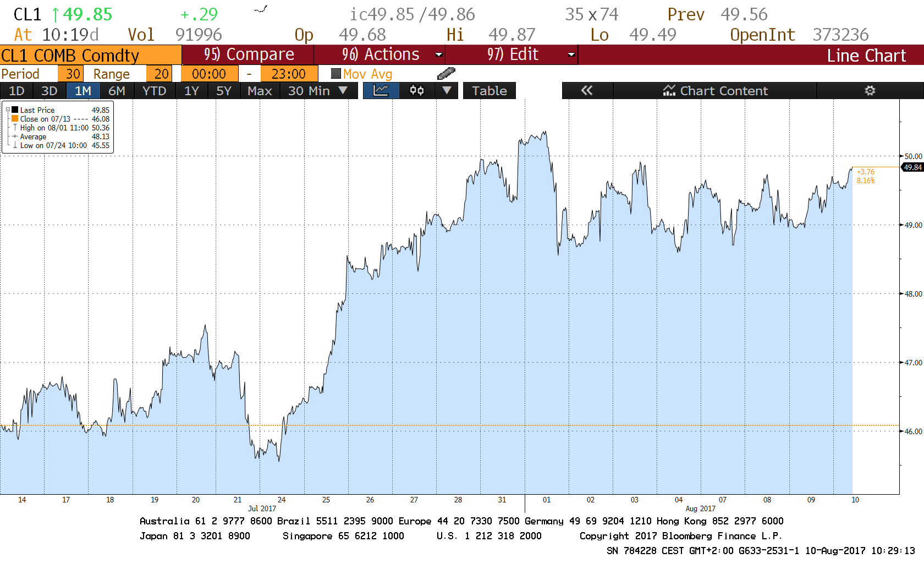Select the 5Y range tab
The image size is (924, 569).
pyautogui.click(x=224, y=91)
